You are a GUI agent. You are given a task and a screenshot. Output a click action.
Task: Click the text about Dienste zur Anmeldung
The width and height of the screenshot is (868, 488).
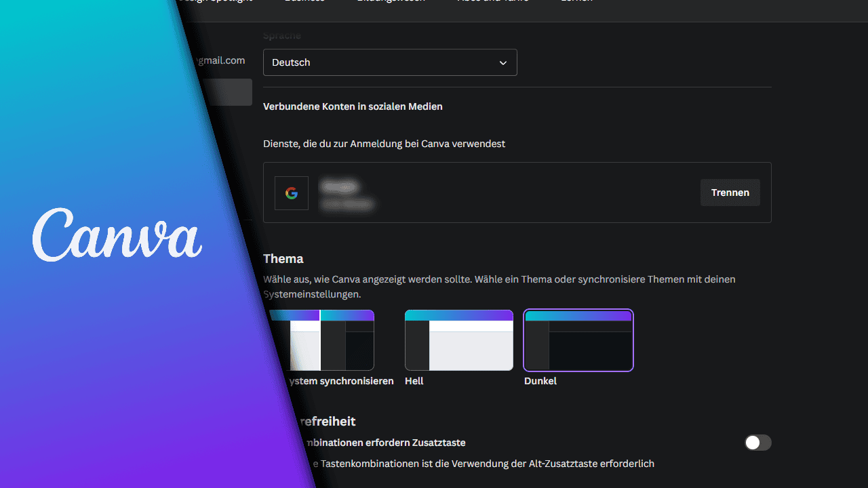384,144
